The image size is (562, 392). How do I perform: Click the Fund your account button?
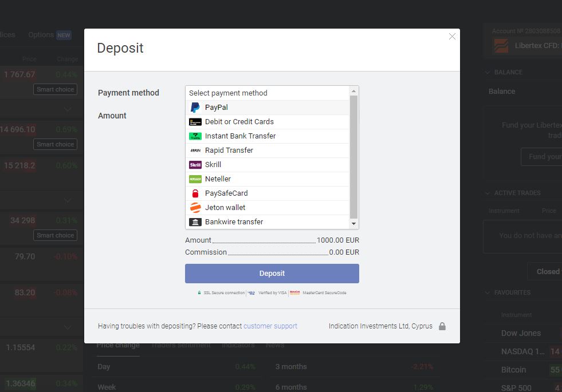(541, 157)
